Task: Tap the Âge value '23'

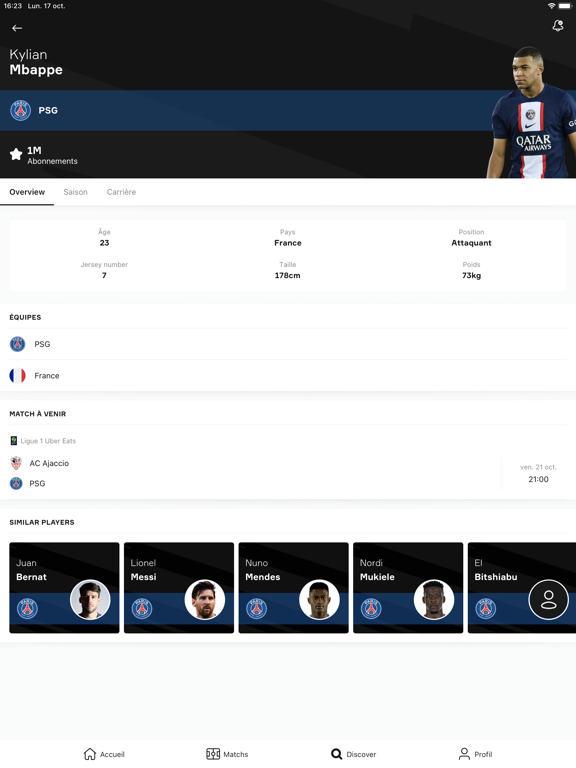Action: [104, 243]
